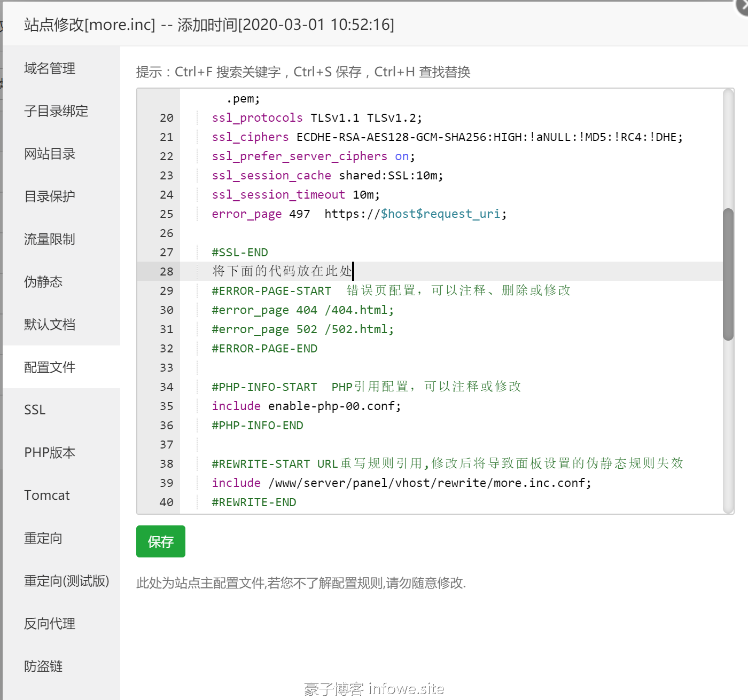Click the editor vertical scrollbar thumb

click(x=728, y=274)
